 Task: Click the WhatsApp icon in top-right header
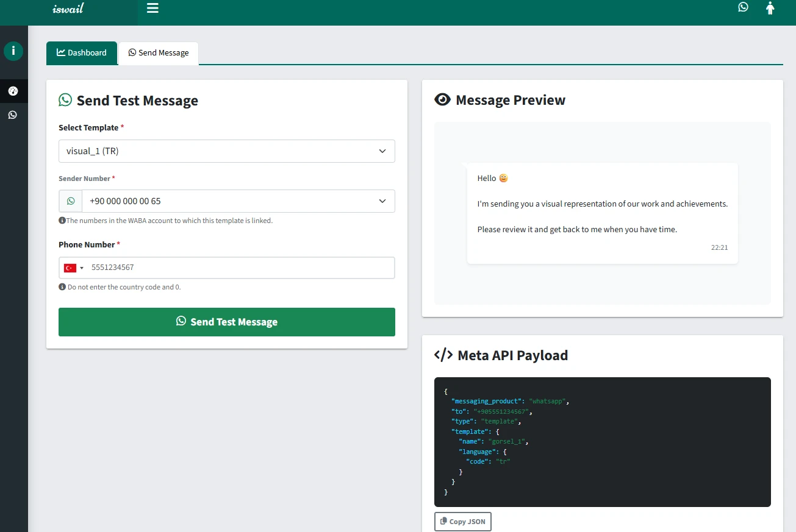point(743,7)
